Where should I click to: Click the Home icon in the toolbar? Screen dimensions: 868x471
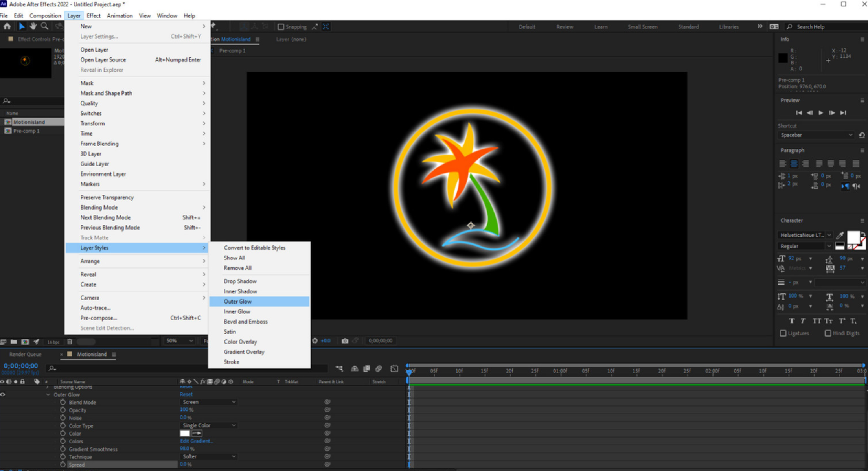(x=7, y=26)
